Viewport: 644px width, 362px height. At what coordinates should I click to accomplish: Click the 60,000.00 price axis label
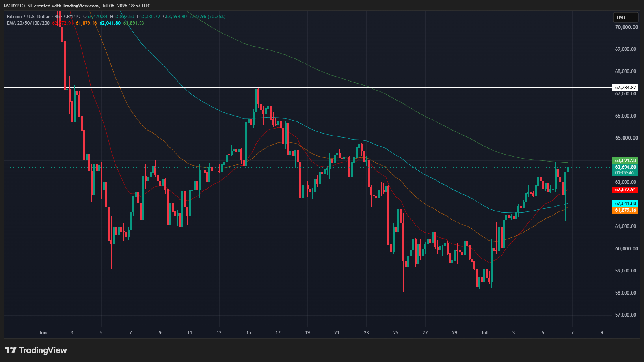pos(625,249)
